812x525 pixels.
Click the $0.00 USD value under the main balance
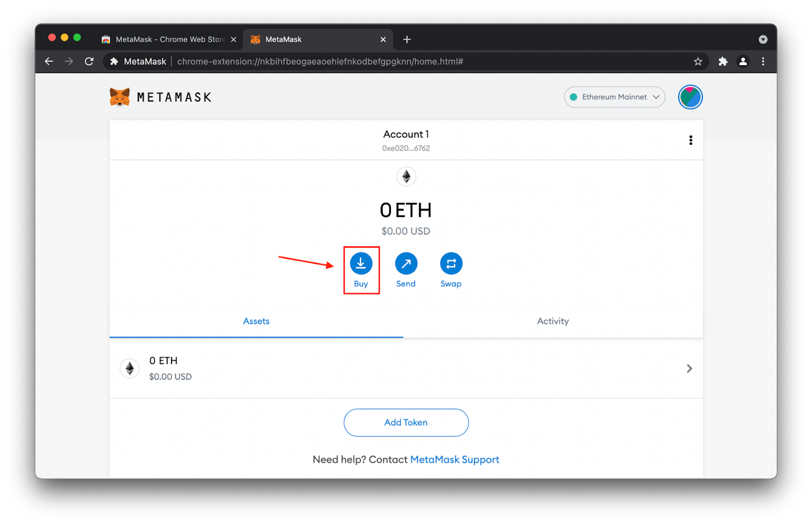406,231
